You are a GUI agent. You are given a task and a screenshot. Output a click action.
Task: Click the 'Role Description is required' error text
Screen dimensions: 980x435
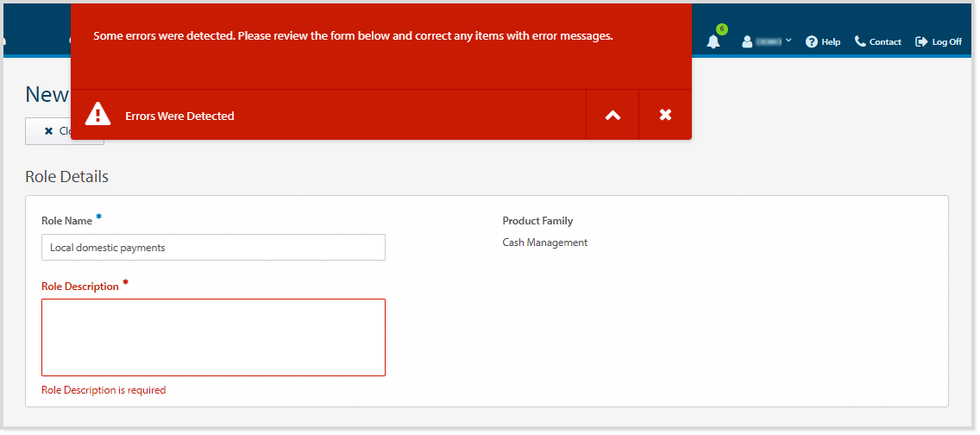coord(104,390)
